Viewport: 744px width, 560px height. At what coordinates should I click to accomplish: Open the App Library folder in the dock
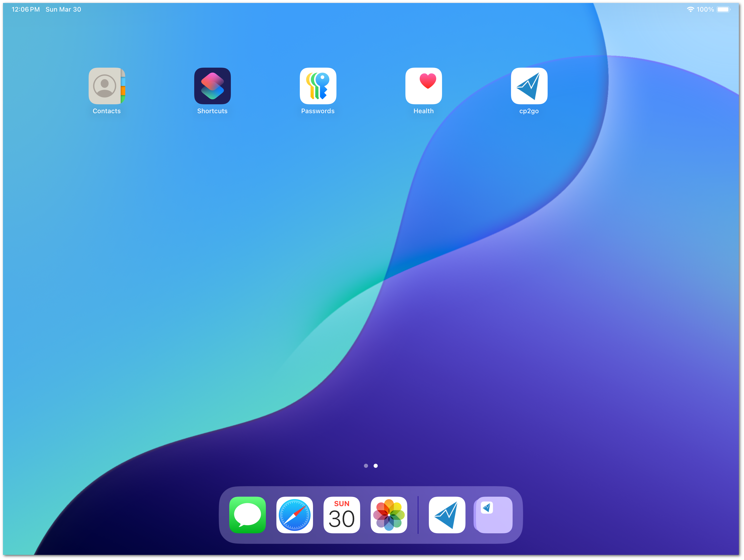pos(493,515)
